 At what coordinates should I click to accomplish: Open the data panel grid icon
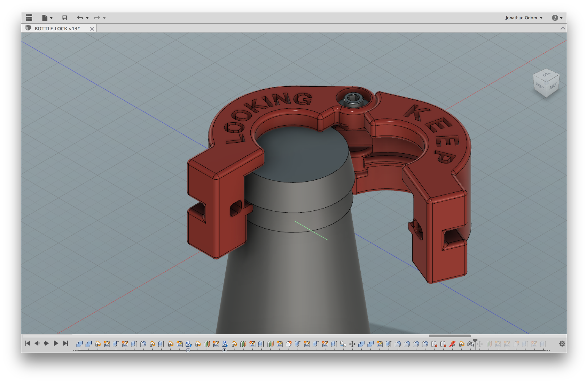tap(29, 18)
